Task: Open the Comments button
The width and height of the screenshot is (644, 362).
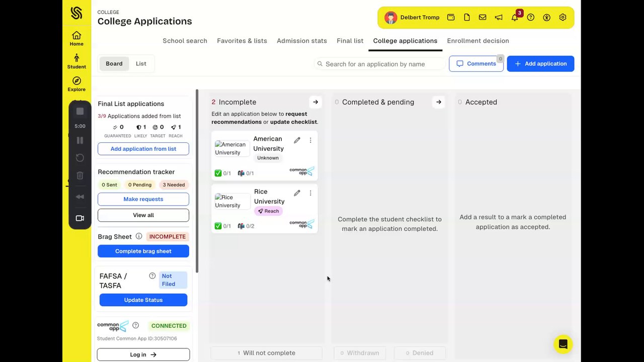Action: (476, 64)
